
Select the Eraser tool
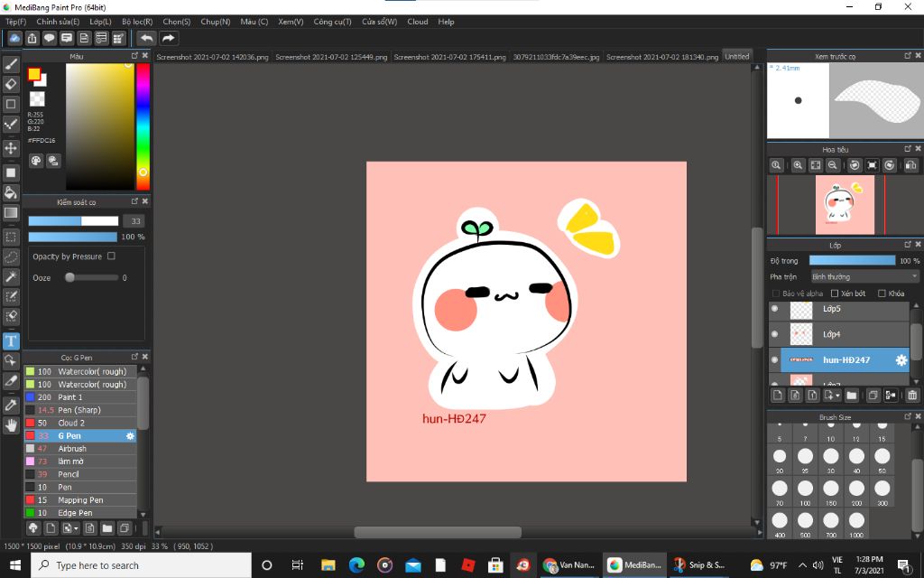coord(11,84)
